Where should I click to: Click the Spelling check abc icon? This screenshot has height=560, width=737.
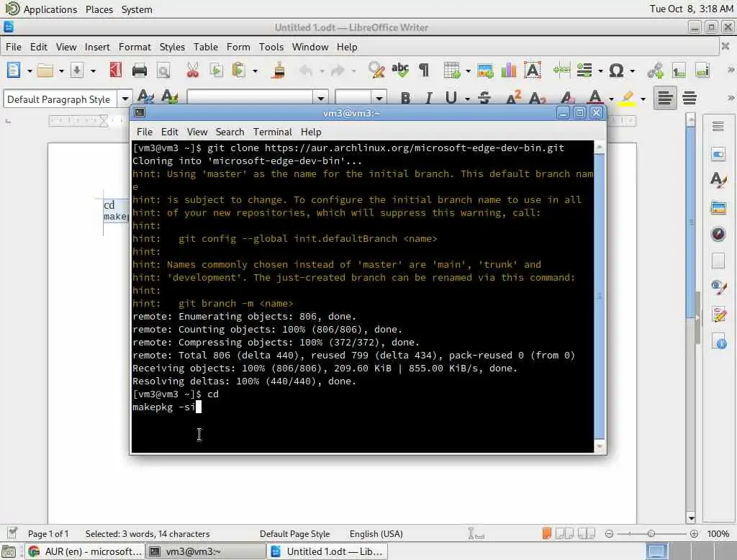pos(400,70)
